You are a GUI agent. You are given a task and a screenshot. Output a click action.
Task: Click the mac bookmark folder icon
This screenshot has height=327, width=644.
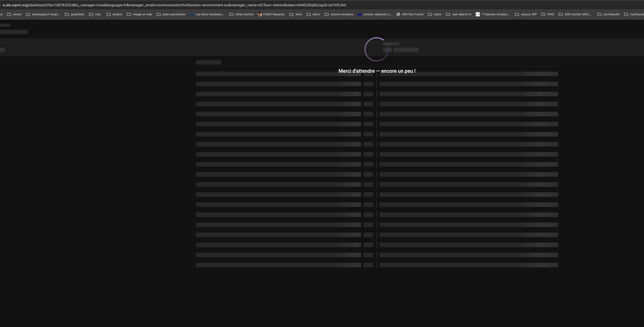click(x=91, y=14)
